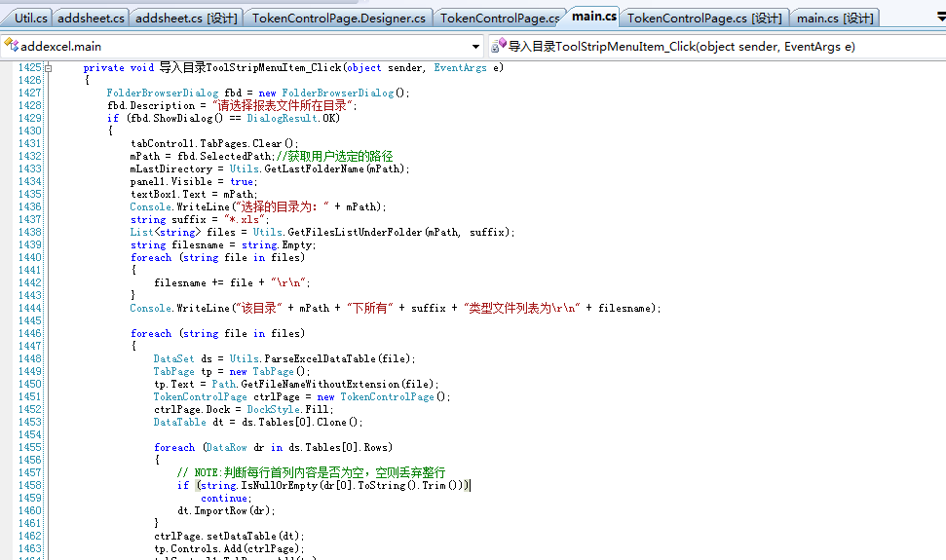Click line number 1463
Screen dimensions: 946x560
click(29, 548)
